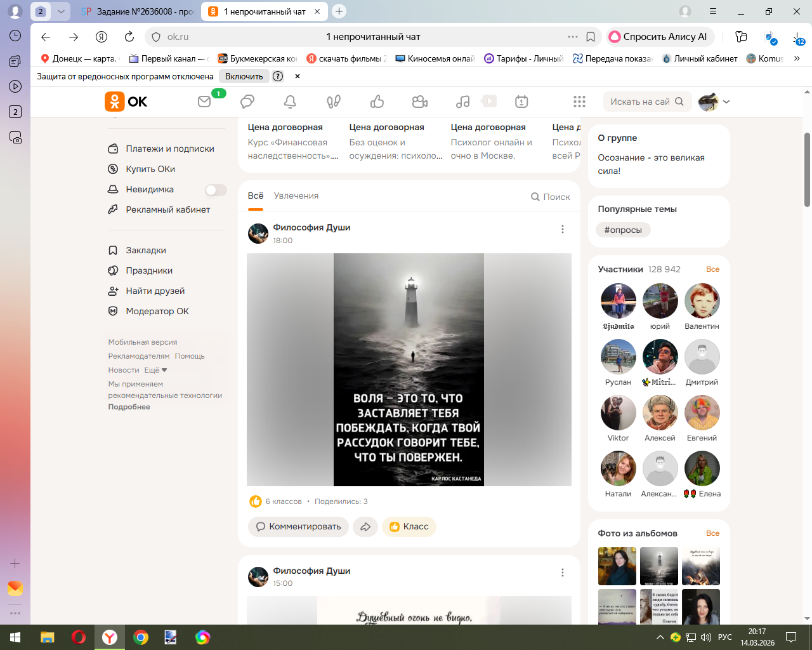812x650 pixels.
Task: Share the lighthouse post via arrow icon
Action: [x=365, y=526]
